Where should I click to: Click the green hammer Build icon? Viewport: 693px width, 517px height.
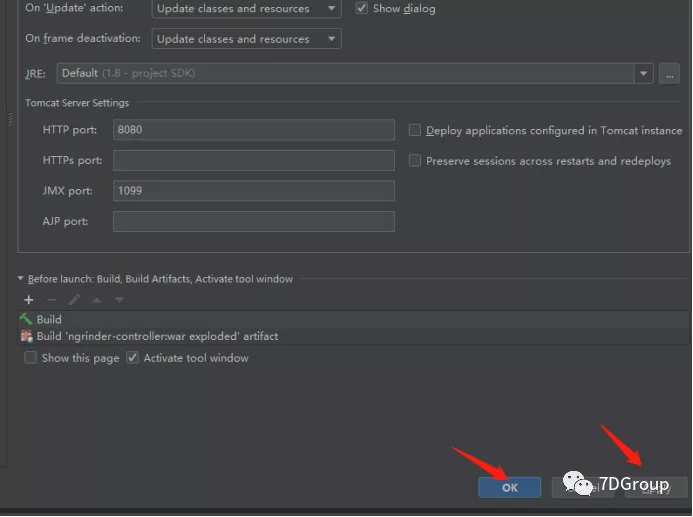click(26, 319)
